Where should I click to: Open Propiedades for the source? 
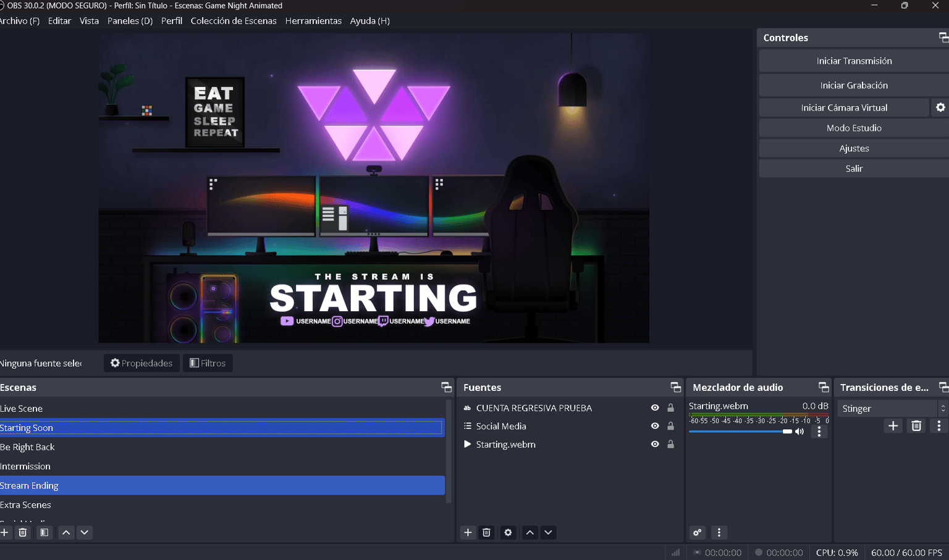coord(141,363)
